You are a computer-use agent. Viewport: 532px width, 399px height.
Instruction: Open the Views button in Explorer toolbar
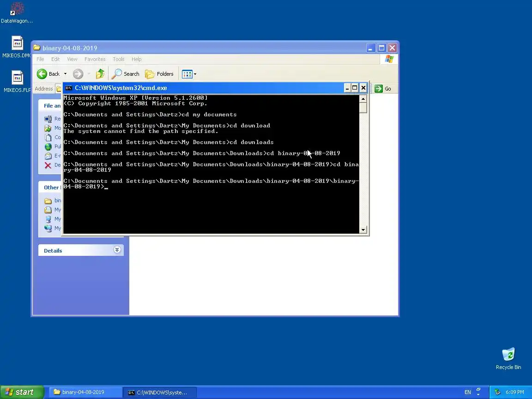click(x=187, y=74)
